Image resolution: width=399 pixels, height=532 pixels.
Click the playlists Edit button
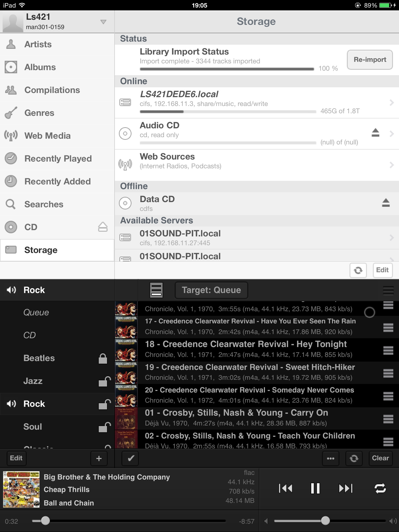(16, 458)
